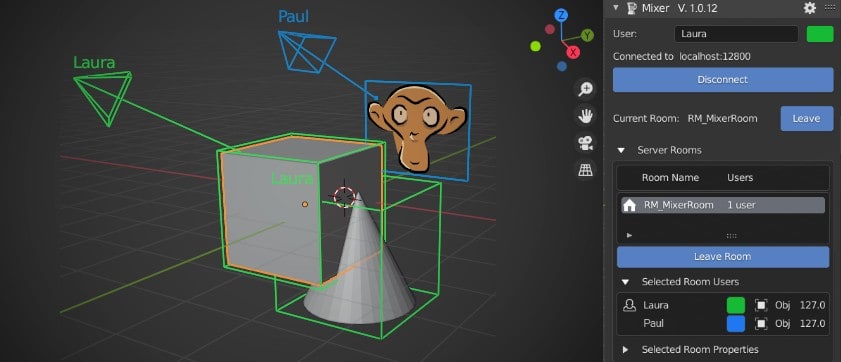Image resolution: width=841 pixels, height=362 pixels.
Task: Toggle camera view icon
Action: pos(585,143)
